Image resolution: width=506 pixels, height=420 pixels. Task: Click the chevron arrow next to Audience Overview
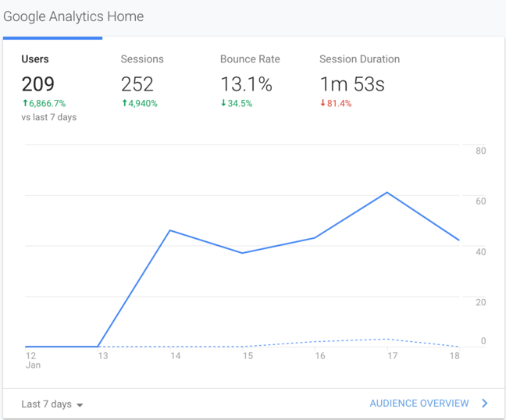pos(485,404)
